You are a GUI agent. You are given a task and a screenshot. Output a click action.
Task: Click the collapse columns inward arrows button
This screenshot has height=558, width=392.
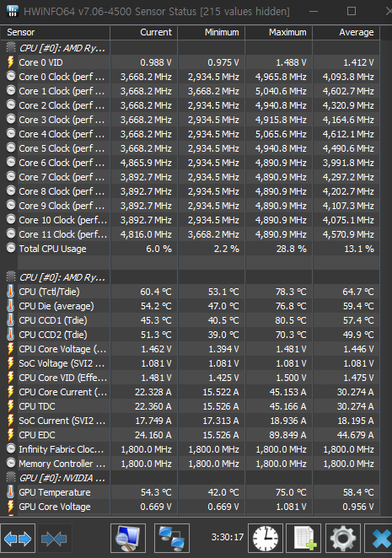54,539
